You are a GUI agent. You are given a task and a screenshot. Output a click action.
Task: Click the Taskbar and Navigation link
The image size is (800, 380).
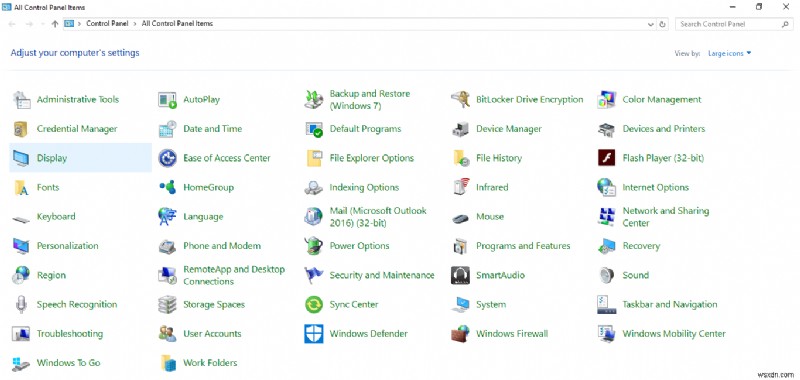click(669, 305)
